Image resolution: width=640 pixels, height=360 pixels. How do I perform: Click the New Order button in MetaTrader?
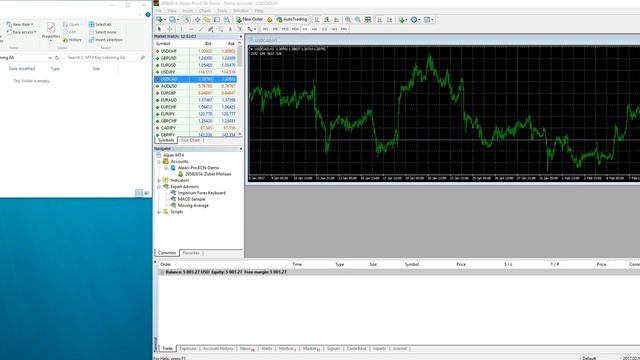(249, 19)
